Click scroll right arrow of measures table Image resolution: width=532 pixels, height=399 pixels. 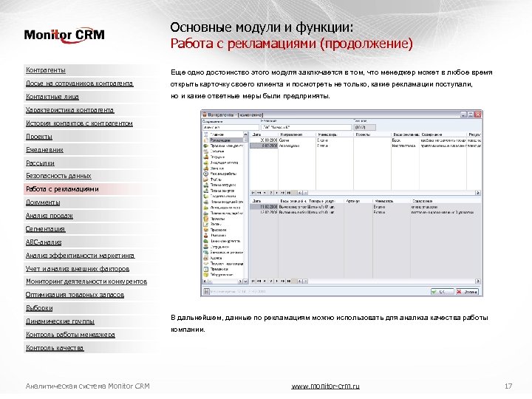click(x=478, y=282)
